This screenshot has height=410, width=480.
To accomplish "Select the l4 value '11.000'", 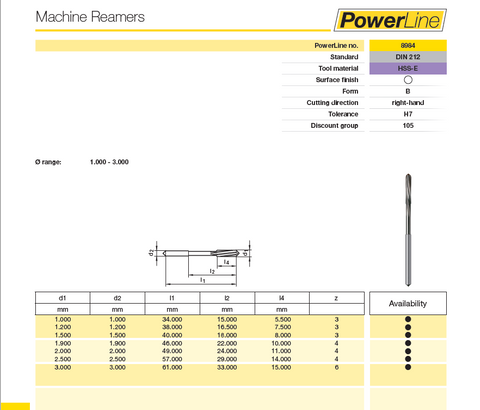I will tap(281, 351).
